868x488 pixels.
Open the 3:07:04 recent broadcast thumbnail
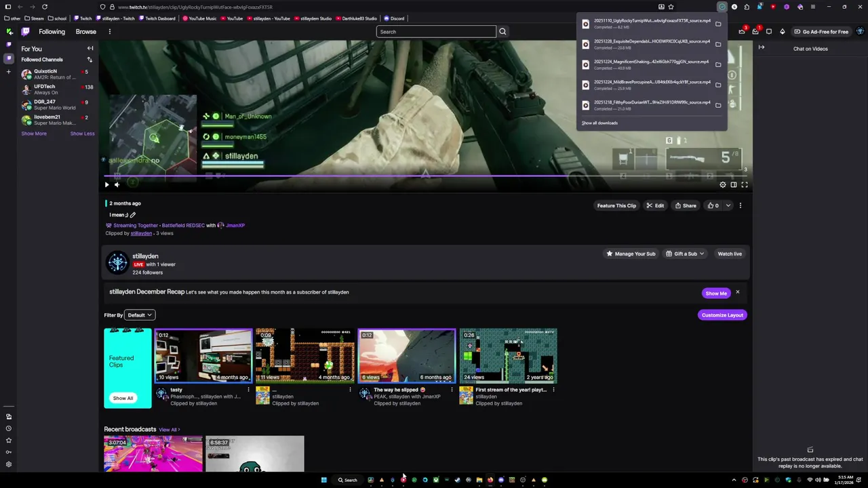(x=153, y=454)
